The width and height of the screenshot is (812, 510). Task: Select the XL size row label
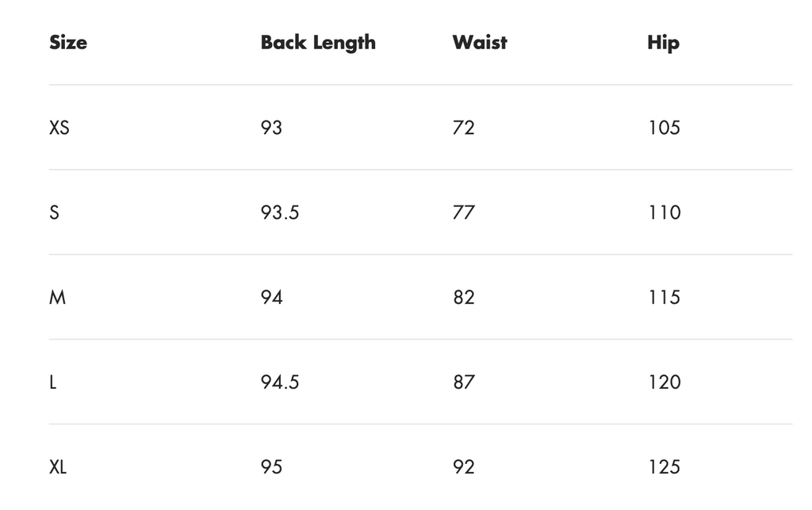57,467
